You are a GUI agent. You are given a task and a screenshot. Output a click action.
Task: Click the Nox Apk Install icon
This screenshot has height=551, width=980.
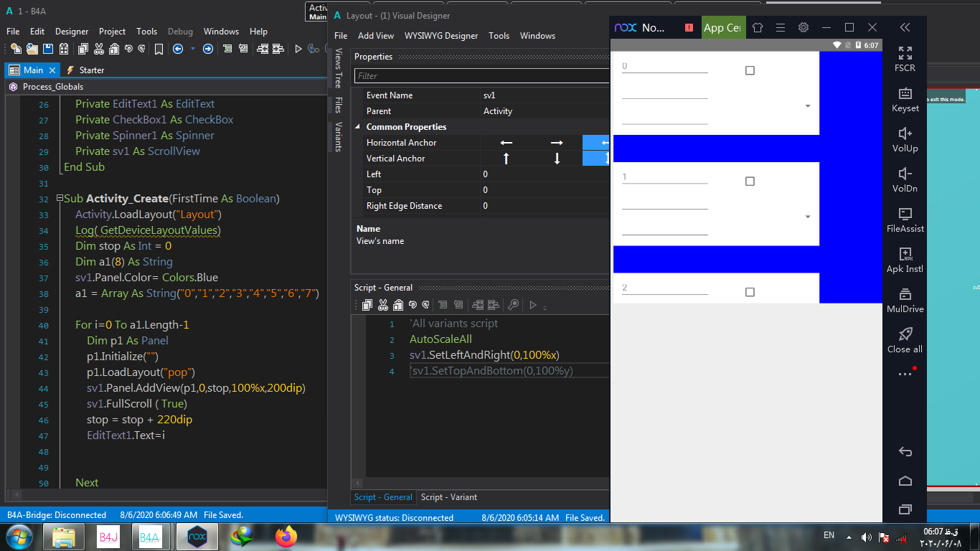click(905, 255)
